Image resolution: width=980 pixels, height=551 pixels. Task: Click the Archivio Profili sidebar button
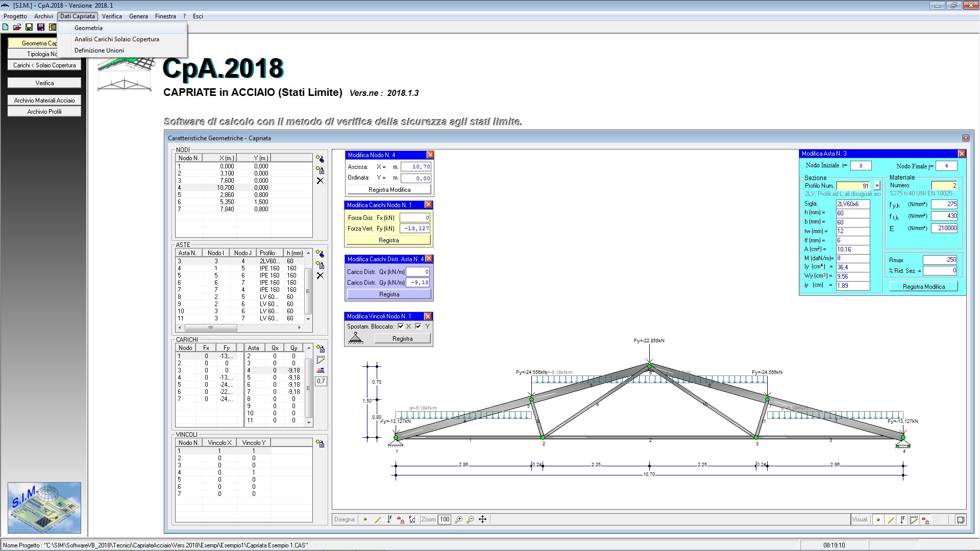tap(44, 112)
